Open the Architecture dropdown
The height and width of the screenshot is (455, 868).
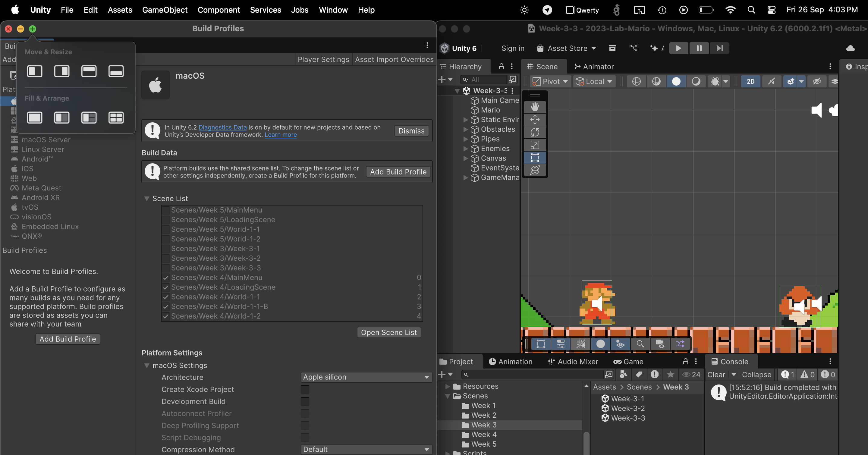pyautogui.click(x=366, y=377)
